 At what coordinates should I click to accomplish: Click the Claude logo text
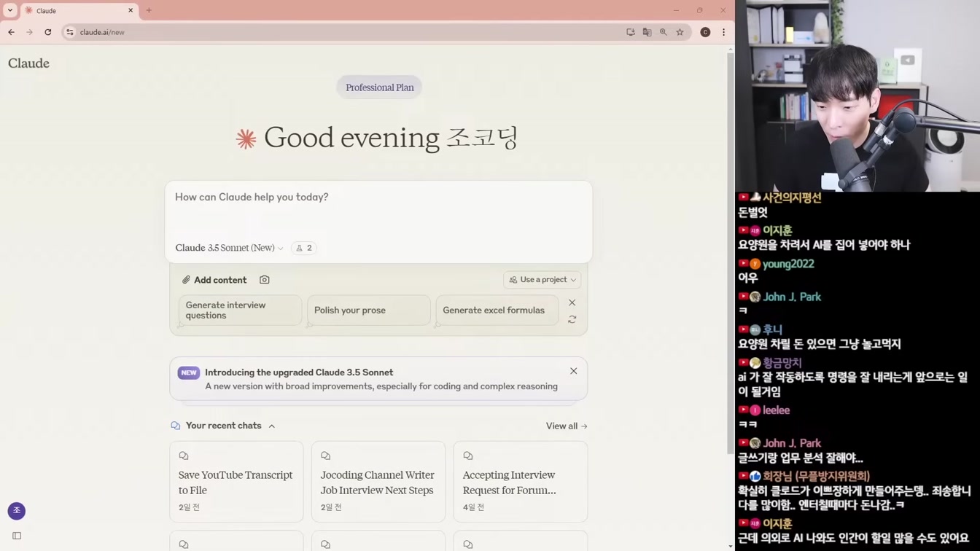(x=28, y=63)
